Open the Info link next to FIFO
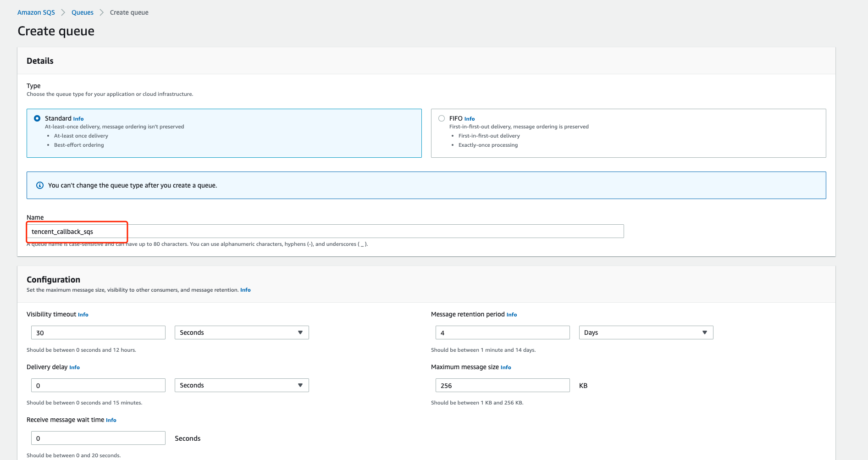This screenshot has width=868, height=460. pyautogui.click(x=469, y=119)
